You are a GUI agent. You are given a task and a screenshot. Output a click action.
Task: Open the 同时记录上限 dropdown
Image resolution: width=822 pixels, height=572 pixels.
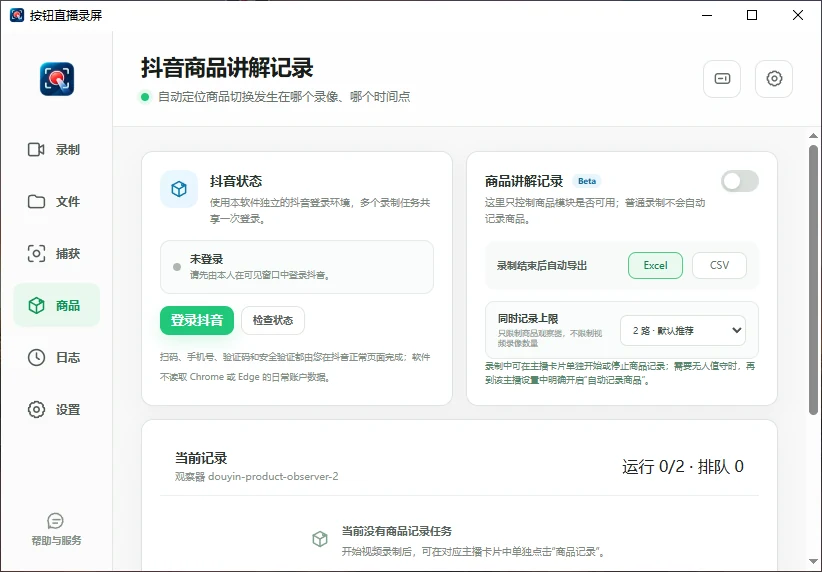click(683, 330)
